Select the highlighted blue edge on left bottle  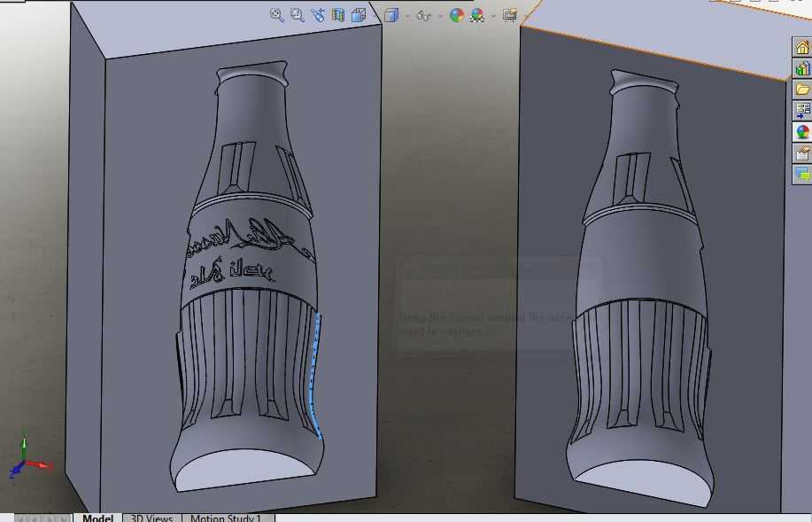[313, 376]
